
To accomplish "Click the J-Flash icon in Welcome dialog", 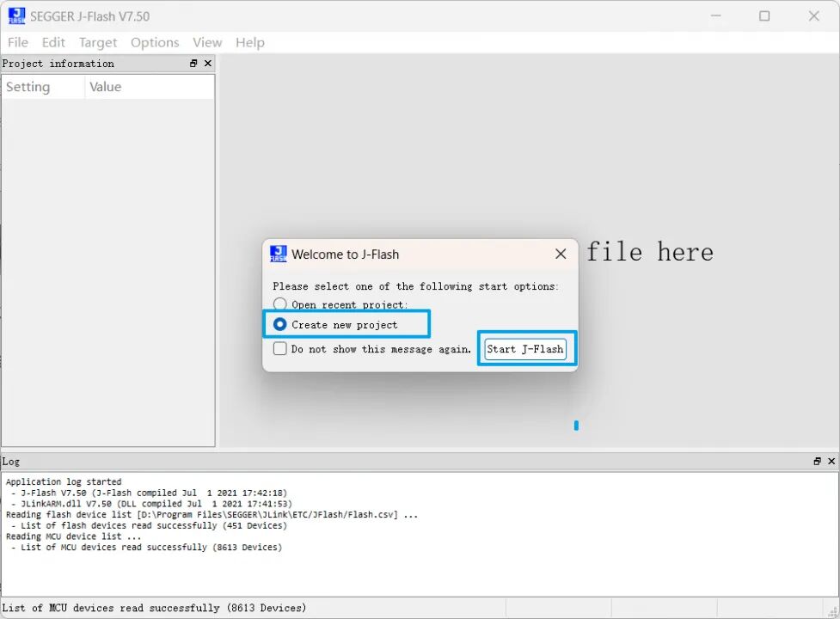I will [279, 254].
